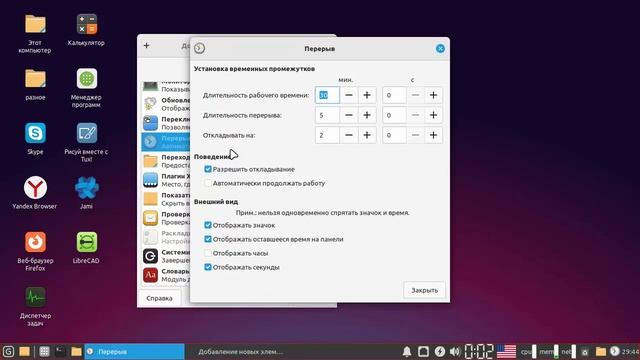The image size is (640, 360).
Task: Click the Закрыть button
Action: click(424, 290)
